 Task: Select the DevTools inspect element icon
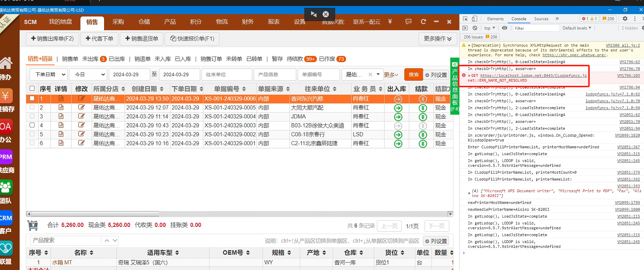(465, 18)
